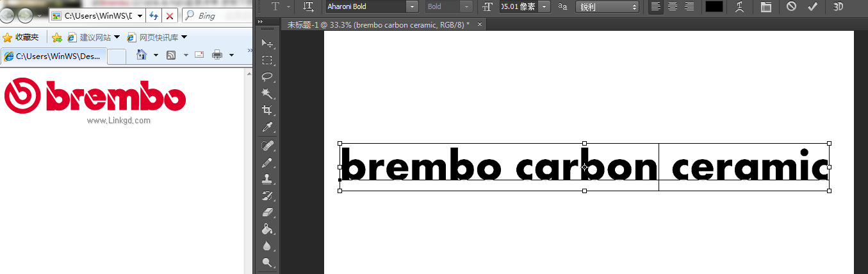The width and height of the screenshot is (868, 274).
Task: Open the 建议网站 suggested sites link
Action: click(x=93, y=37)
